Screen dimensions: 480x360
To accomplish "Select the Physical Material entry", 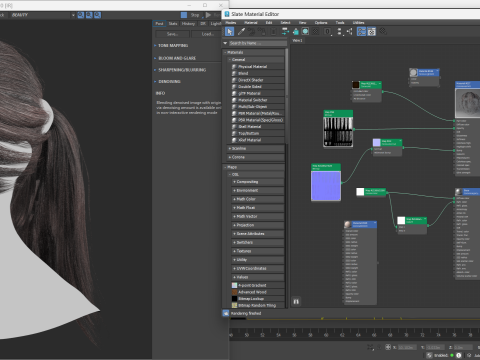I will pos(257,67).
